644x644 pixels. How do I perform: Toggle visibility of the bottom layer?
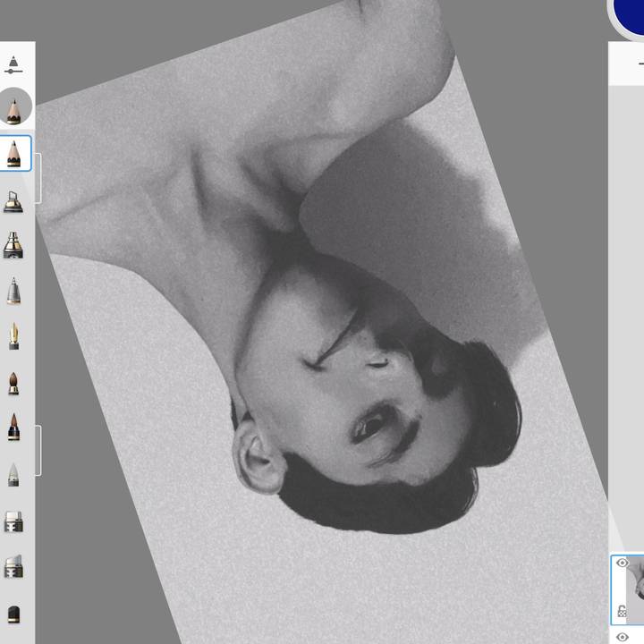pos(622,636)
